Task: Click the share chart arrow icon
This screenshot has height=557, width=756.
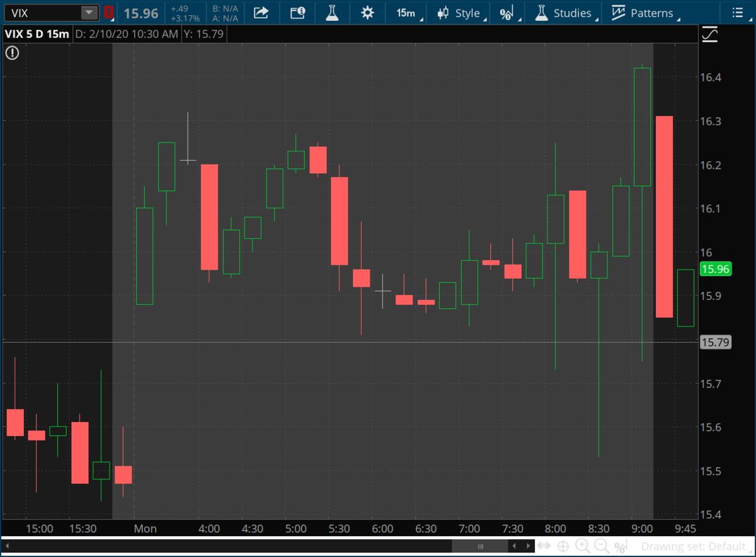Action: point(261,13)
